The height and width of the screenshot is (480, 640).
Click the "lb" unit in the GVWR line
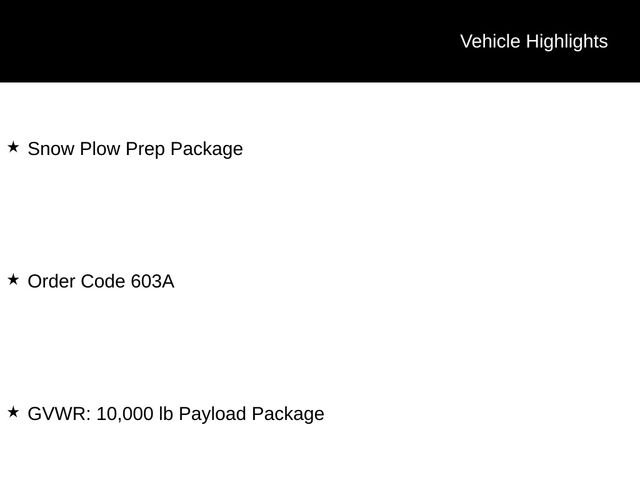[x=165, y=414]
